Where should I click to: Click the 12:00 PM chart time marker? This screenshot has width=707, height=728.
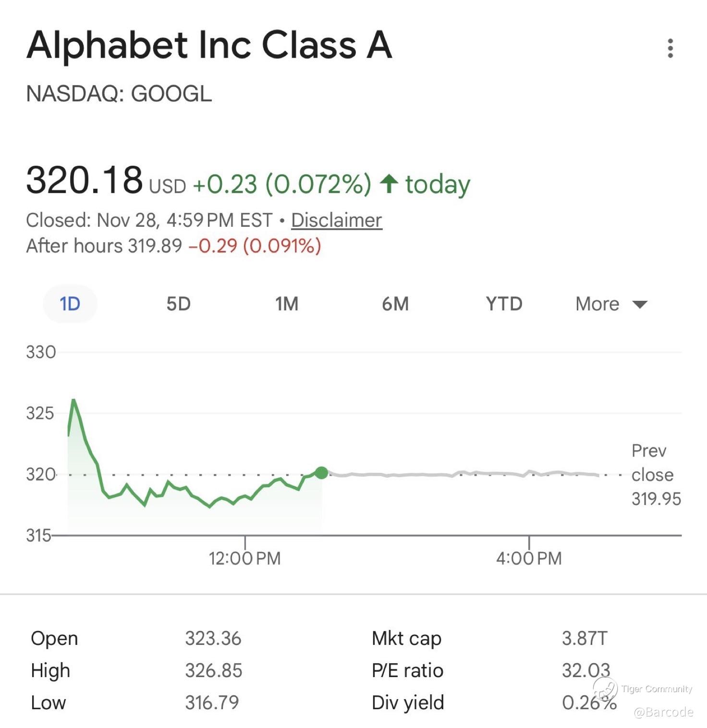pyautogui.click(x=244, y=558)
